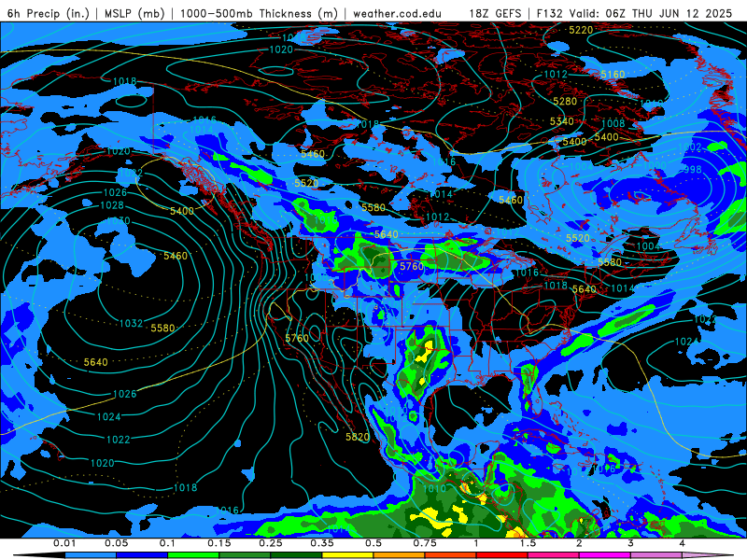Click the 998 low pressure label
Image resolution: width=747 pixels, height=560 pixels.
click(x=692, y=169)
